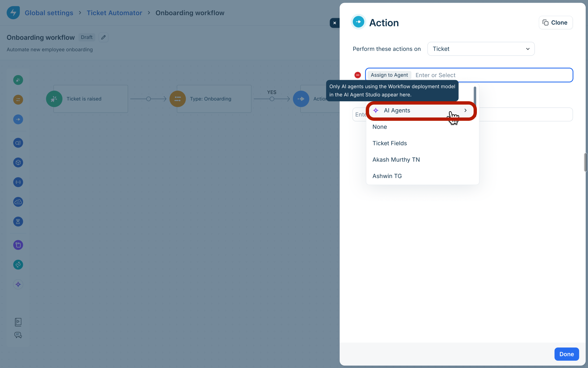This screenshot has width=588, height=368.
Task: Select the purple app node sidebar icon
Action: tap(18, 245)
